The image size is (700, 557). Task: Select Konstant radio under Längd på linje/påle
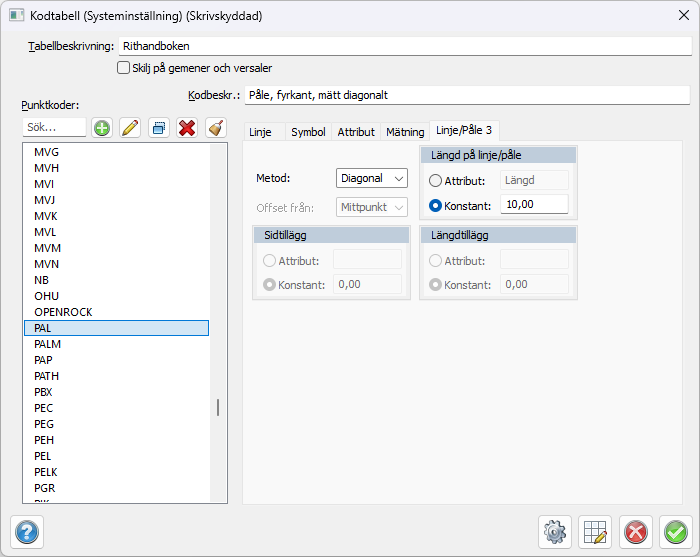pos(435,205)
